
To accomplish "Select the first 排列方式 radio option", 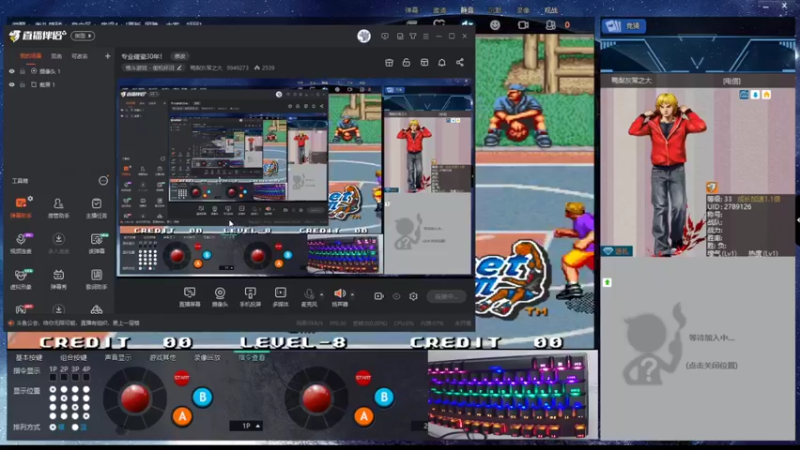I will tap(53, 427).
